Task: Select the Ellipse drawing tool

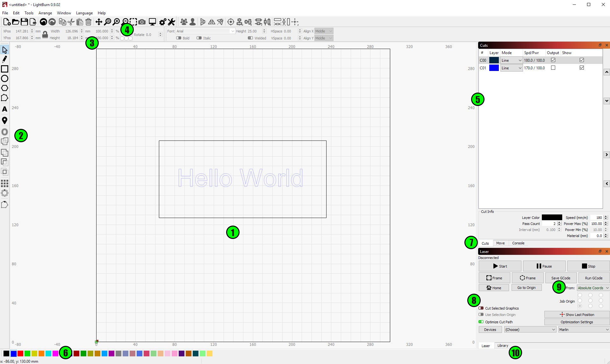Action: tap(4, 78)
